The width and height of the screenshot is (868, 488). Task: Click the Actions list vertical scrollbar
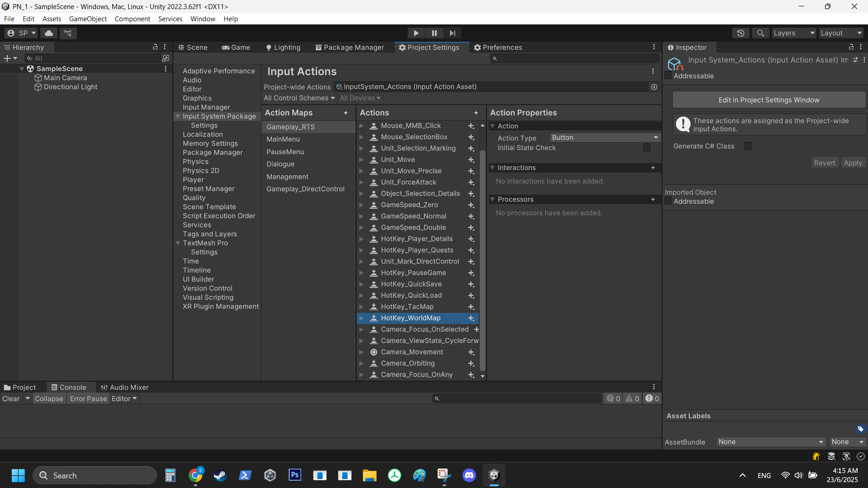482,260
